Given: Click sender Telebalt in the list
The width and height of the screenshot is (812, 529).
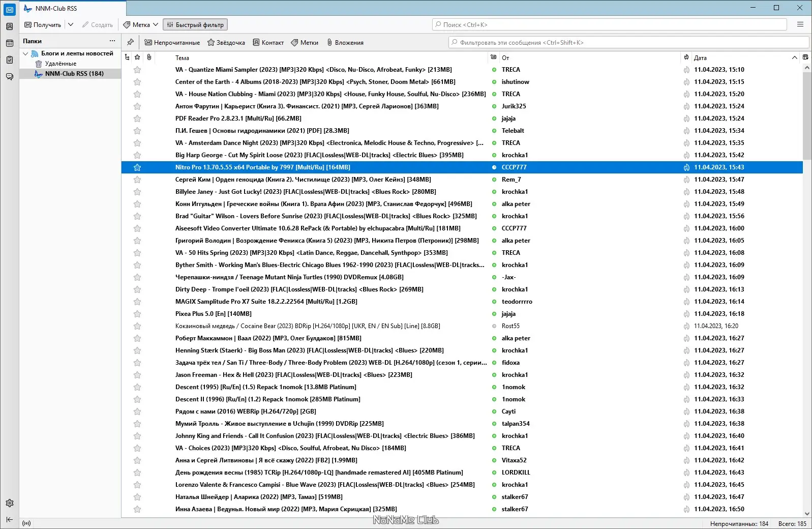Looking at the screenshot, I should point(513,131).
